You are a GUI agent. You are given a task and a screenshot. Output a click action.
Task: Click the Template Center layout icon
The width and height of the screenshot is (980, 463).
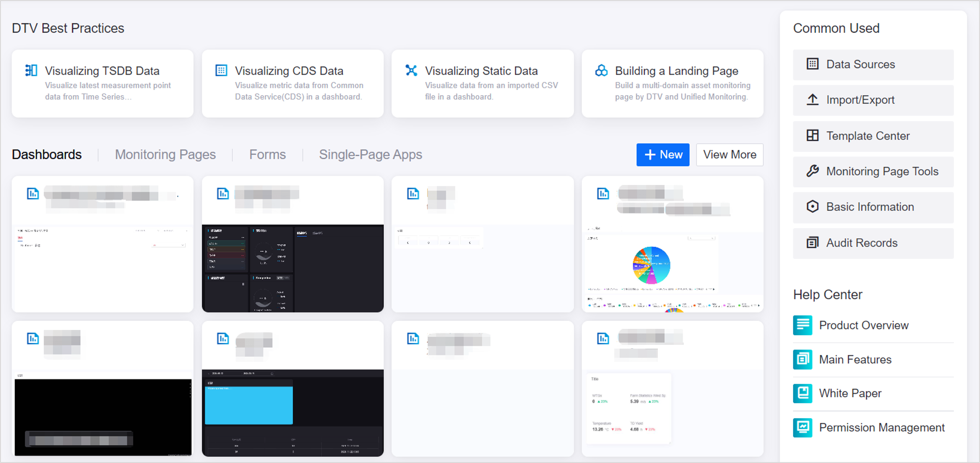click(812, 136)
